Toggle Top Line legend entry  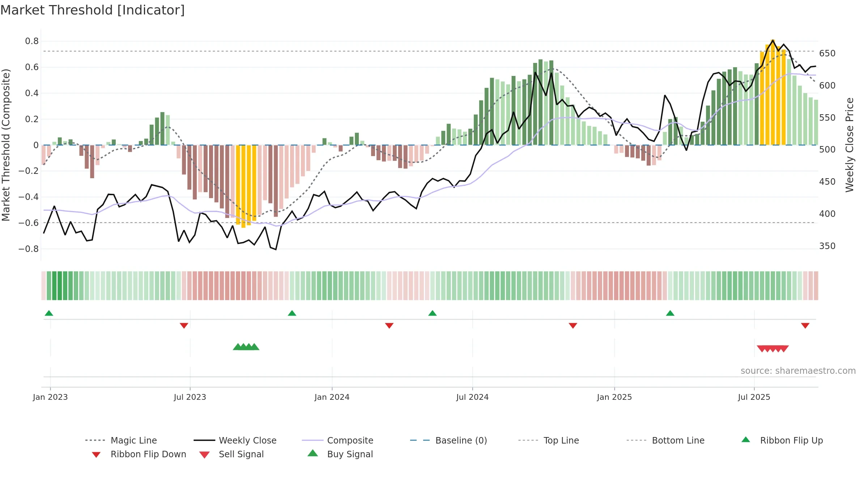point(549,440)
